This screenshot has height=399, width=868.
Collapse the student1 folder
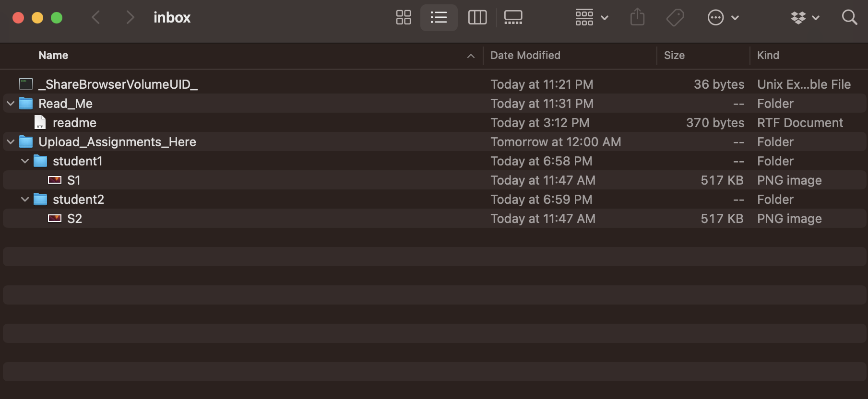(25, 161)
